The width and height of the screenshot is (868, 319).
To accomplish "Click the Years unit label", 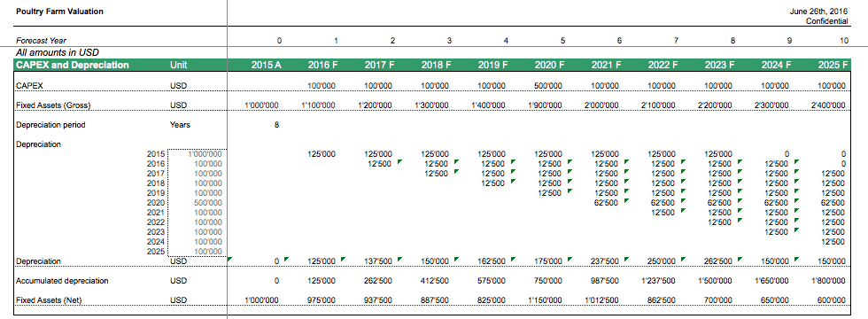I will (180, 125).
